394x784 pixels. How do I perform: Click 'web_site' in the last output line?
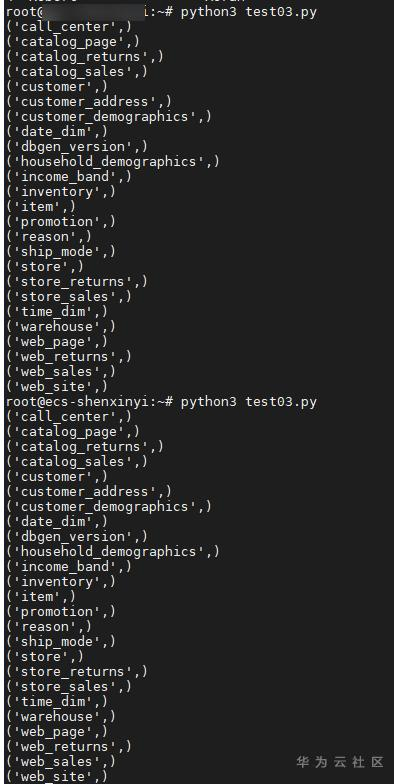coord(56,777)
